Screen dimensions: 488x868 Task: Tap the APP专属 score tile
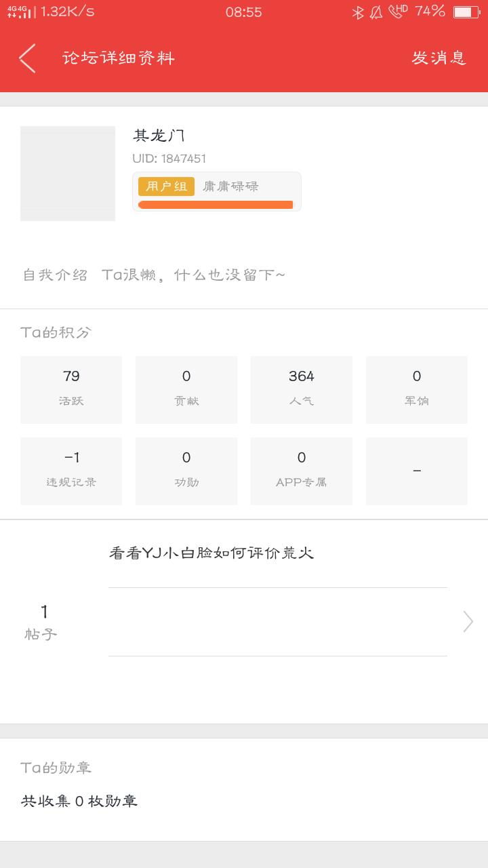click(302, 471)
